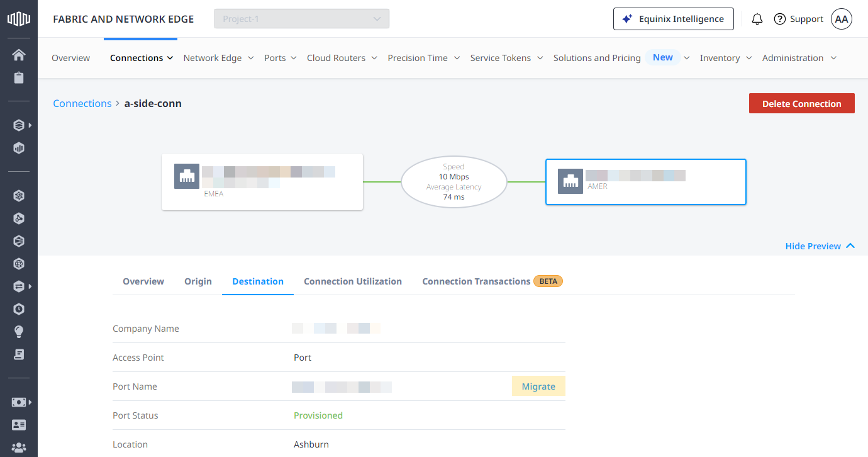The height and width of the screenshot is (457, 868).
Task: Expand the Connections menu
Action: (141, 58)
